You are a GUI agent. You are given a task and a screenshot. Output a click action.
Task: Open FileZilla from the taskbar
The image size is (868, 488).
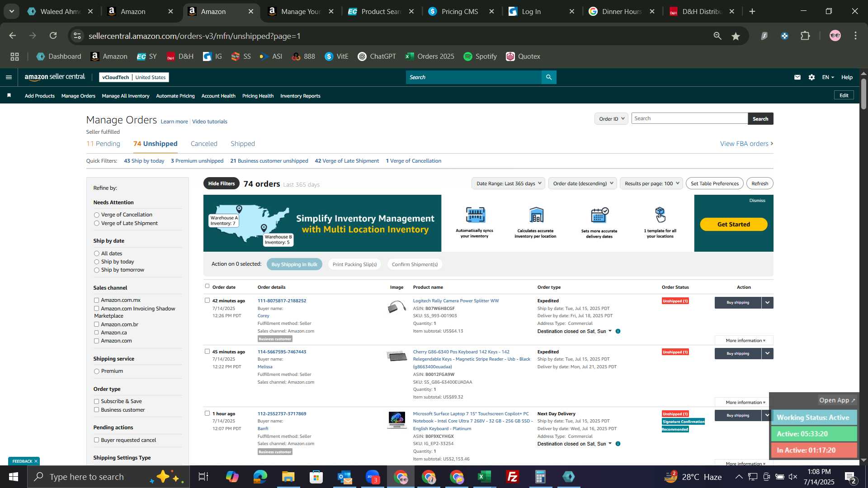[513, 477]
